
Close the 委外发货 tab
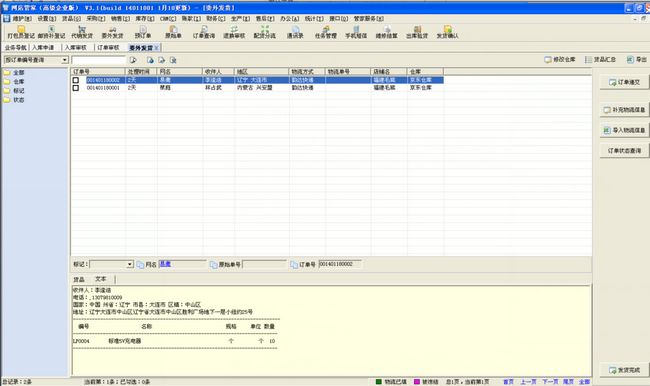(156, 48)
